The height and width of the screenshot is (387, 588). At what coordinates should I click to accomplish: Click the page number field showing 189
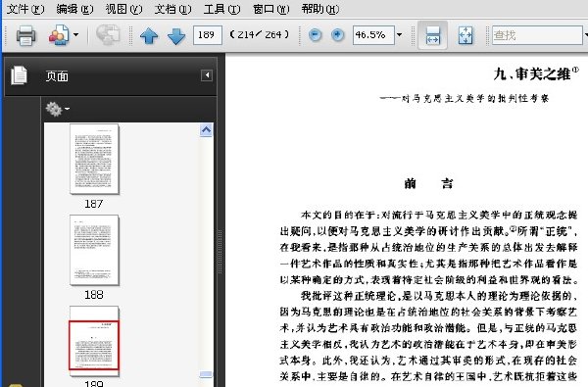(208, 35)
